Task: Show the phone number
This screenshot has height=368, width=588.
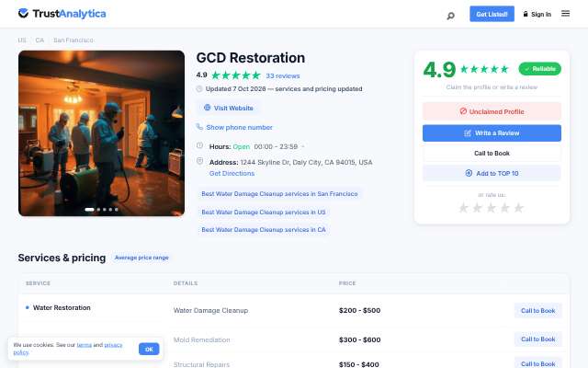Action: (x=239, y=127)
